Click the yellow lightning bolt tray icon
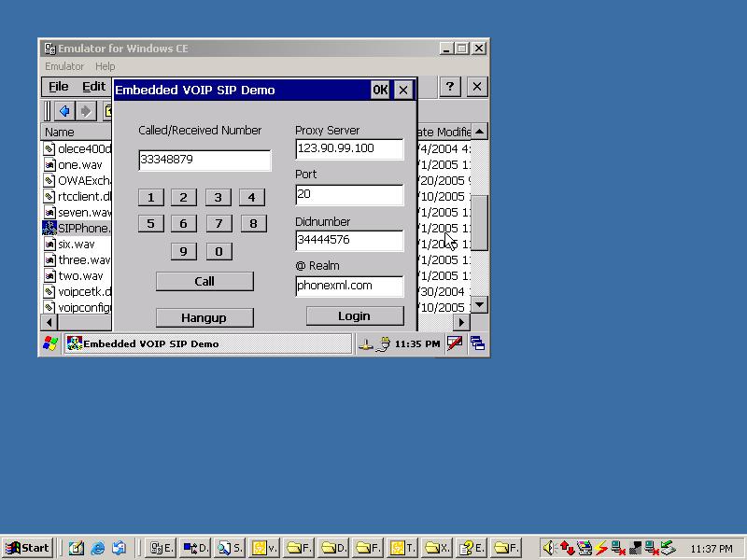The image size is (747, 560). tap(601, 548)
